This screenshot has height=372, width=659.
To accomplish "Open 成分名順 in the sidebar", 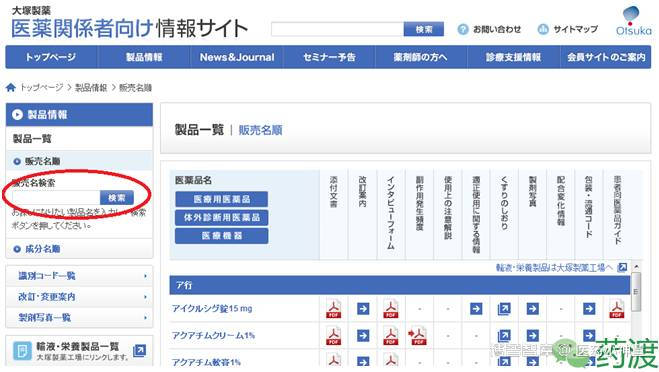I will pos(79,249).
